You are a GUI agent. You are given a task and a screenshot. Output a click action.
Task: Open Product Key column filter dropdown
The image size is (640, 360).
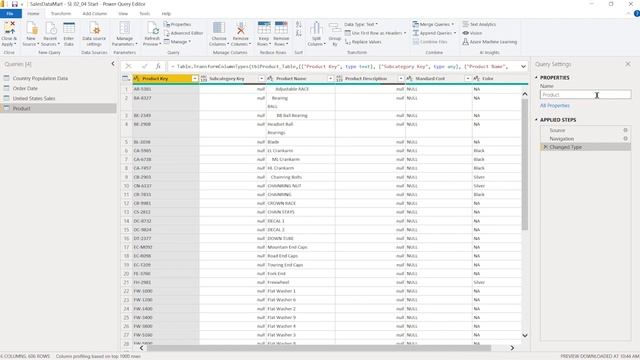tap(195, 78)
